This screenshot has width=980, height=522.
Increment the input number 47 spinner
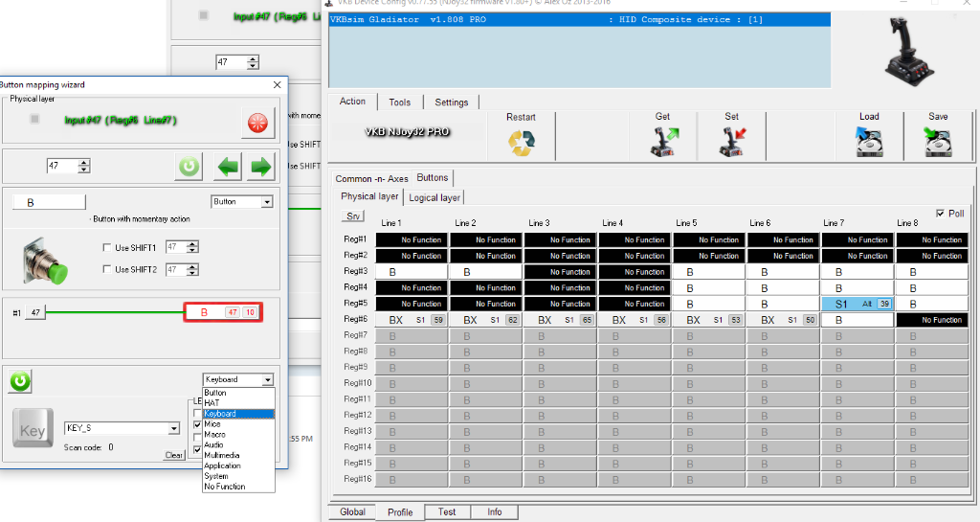coord(84,163)
